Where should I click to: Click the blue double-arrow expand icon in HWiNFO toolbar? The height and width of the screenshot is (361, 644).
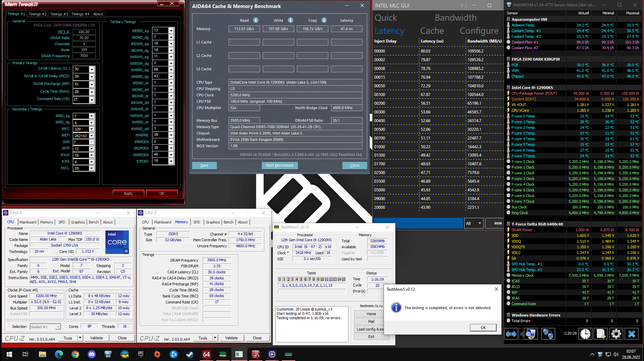[x=511, y=334]
